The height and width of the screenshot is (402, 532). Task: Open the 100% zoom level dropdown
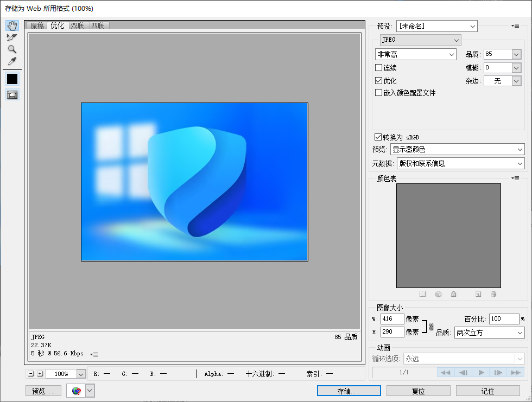(81, 374)
